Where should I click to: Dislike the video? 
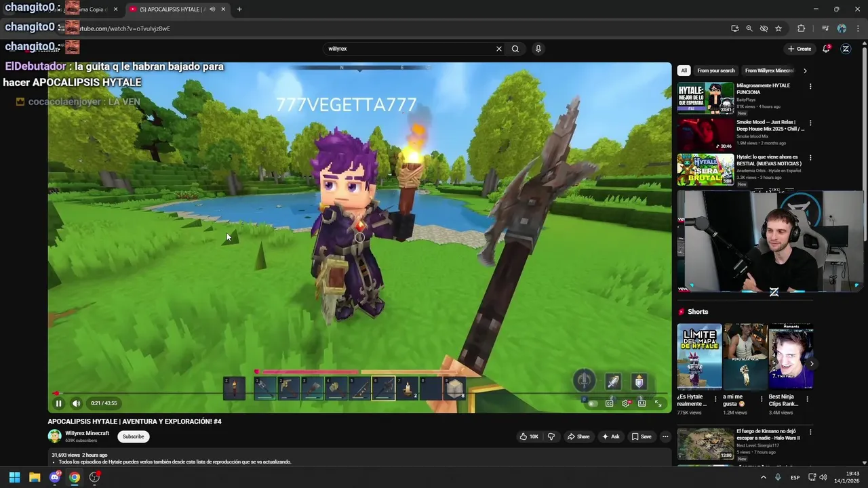[551, 436]
